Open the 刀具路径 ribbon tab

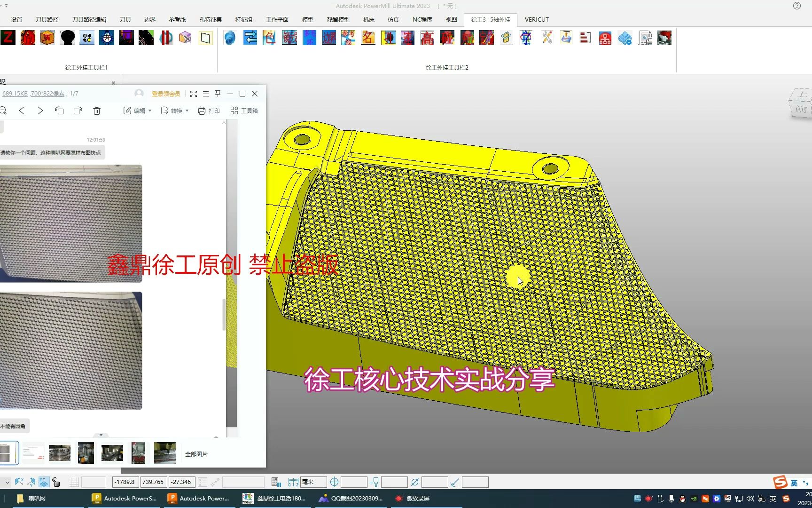[x=47, y=19]
